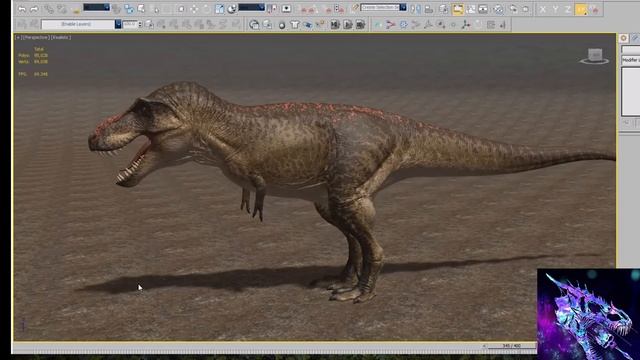
Task: Open the Selection Filter dropdown
Action: coord(96,7)
